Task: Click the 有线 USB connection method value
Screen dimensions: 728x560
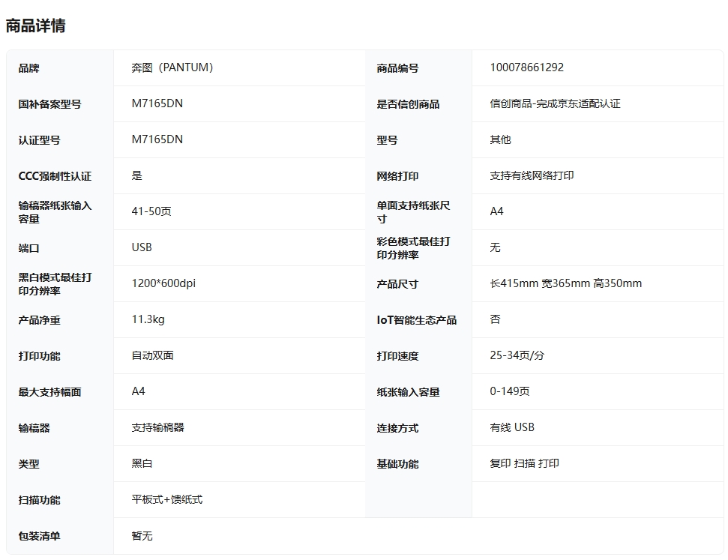Action: tap(512, 427)
